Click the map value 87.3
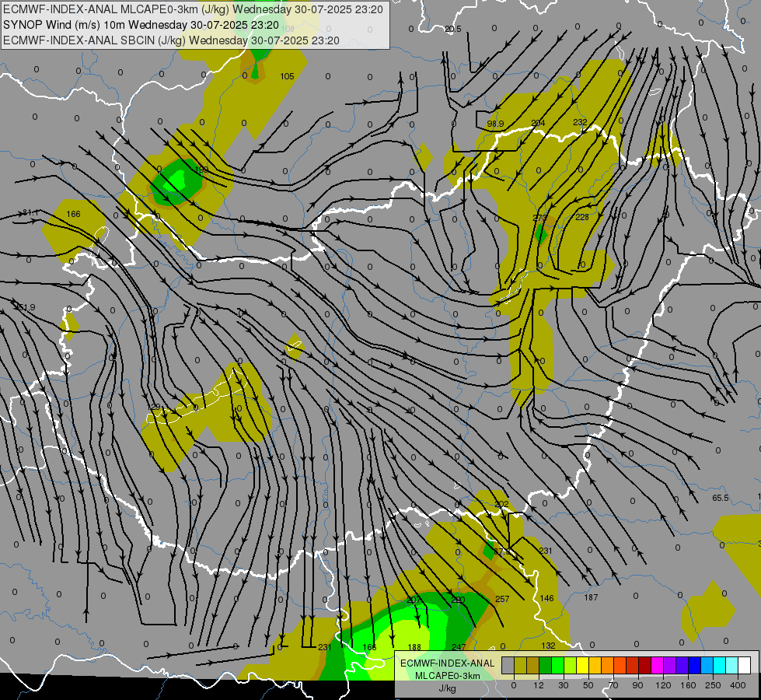This screenshot has width=761, height=700. pos(502,551)
